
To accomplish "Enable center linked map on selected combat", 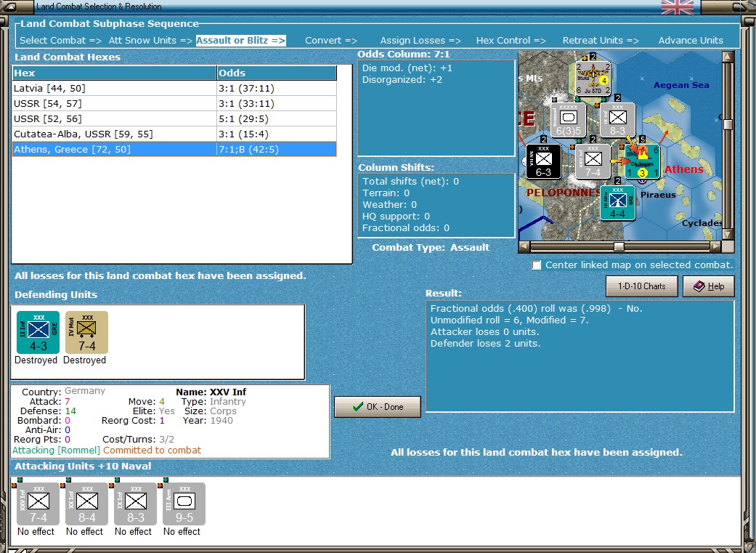I will coord(536,265).
